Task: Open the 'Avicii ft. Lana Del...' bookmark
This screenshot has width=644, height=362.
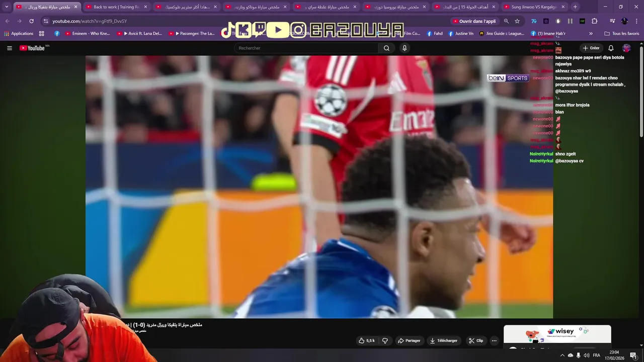Action: point(139,34)
